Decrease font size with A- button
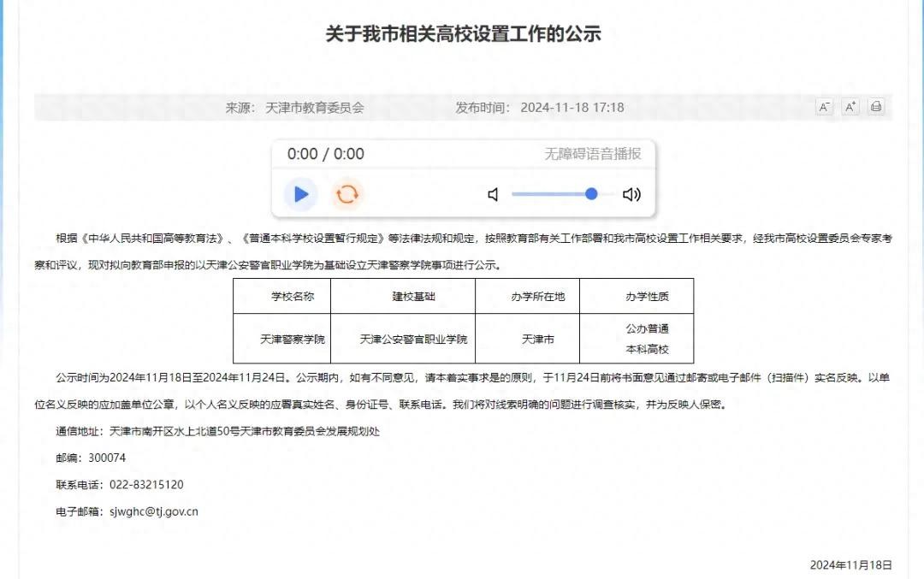Image resolution: width=924 pixels, height=579 pixels. 824,107
